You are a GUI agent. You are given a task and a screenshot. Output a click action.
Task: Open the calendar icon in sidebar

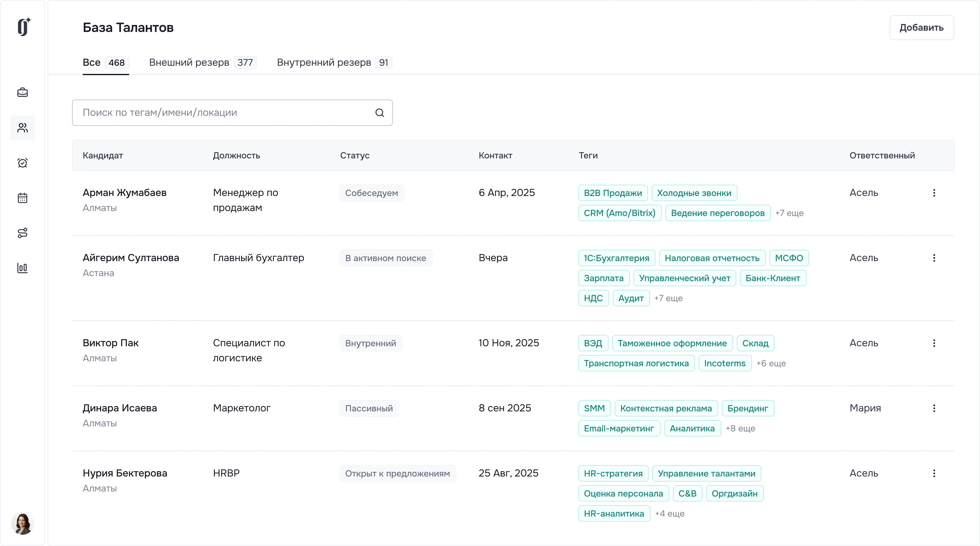point(22,198)
